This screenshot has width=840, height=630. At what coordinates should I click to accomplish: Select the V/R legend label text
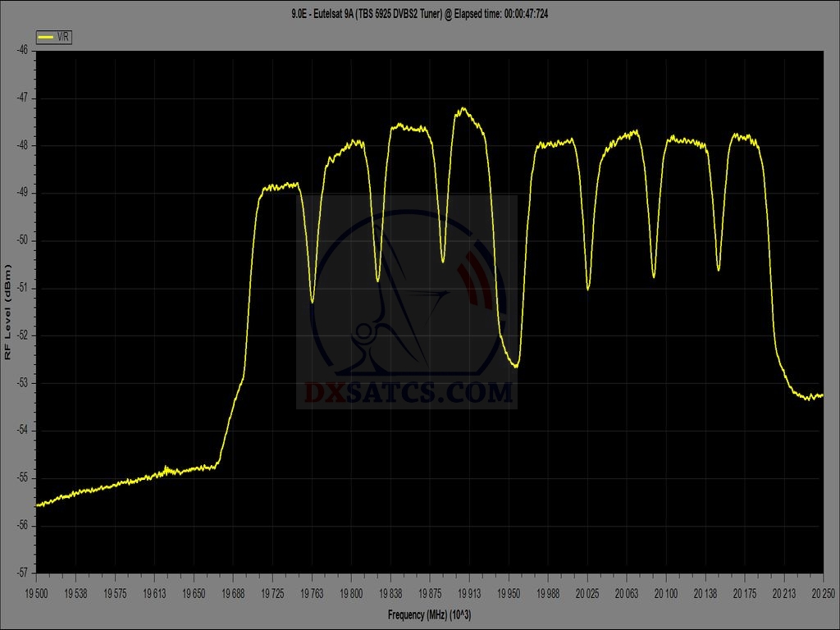click(x=62, y=37)
